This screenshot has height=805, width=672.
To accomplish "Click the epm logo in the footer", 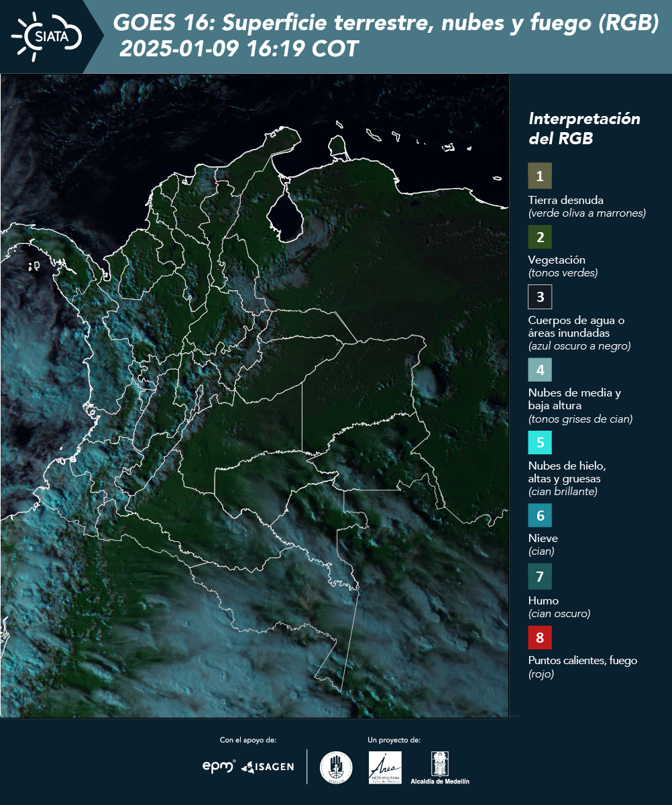I will pyautogui.click(x=219, y=766).
